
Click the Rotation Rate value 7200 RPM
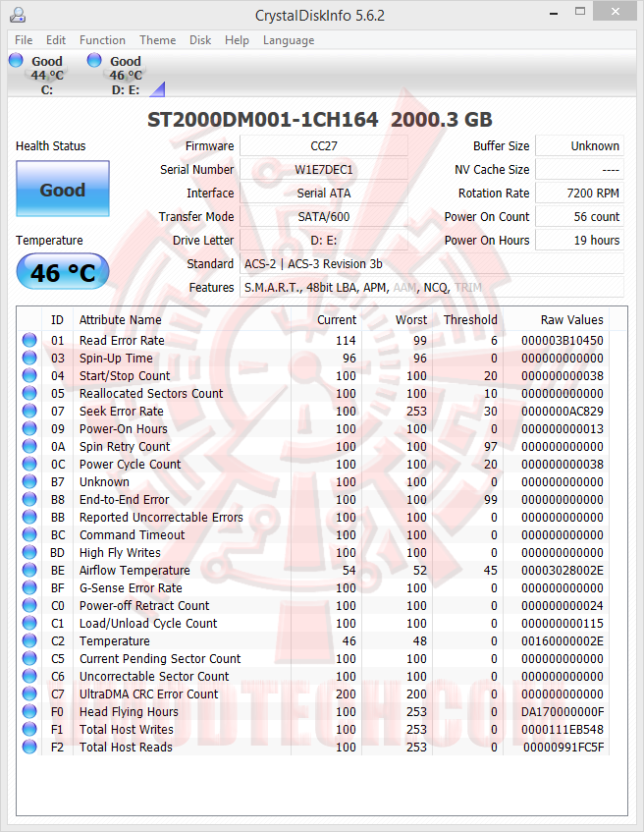click(579, 194)
